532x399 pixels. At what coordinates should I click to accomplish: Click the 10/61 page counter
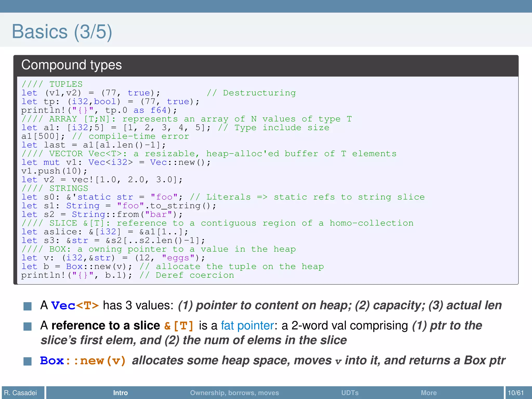(x=516, y=393)
